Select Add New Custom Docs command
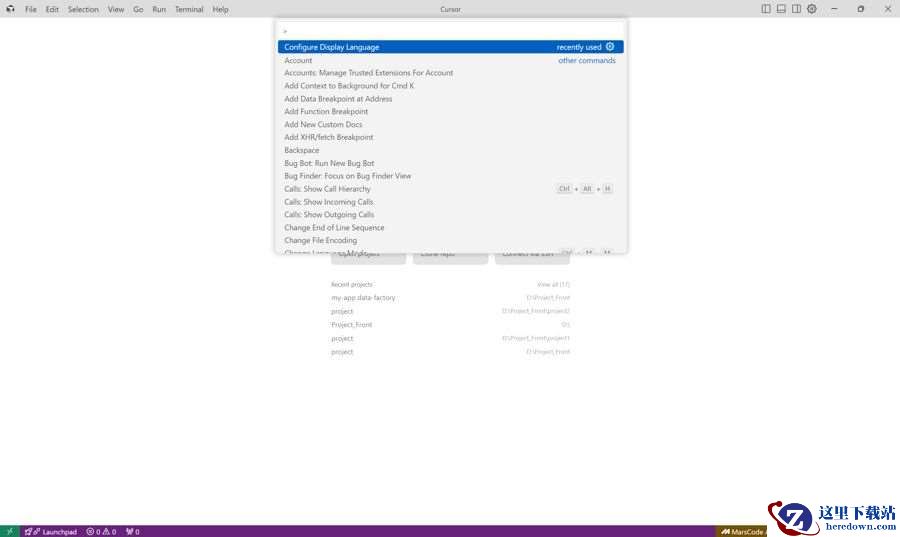Viewport: 900px width, 537px height. point(451,124)
